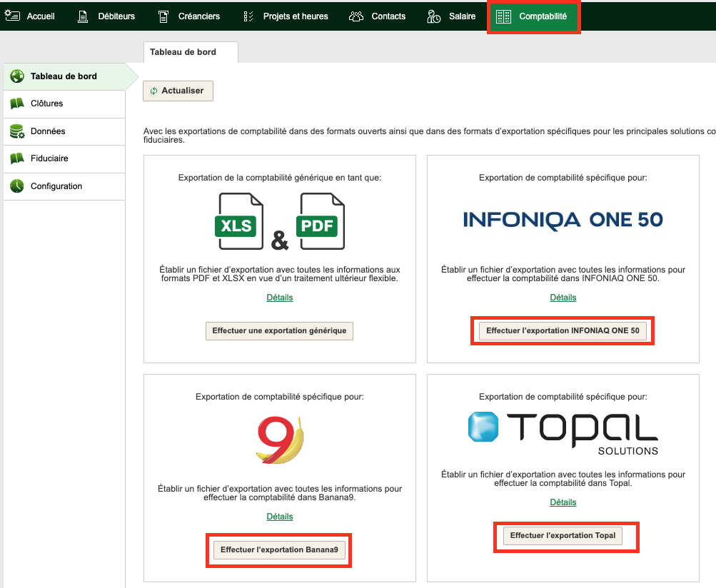Click the Données database icon
This screenshot has width=716, height=588.
[17, 131]
